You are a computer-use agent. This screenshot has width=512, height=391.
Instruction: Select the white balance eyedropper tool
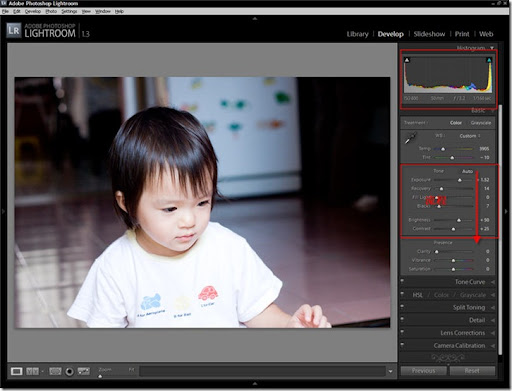pyautogui.click(x=410, y=138)
